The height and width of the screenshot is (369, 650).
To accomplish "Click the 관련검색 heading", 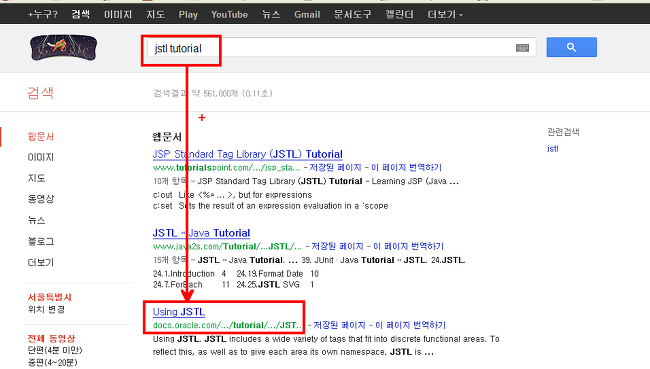I will pyautogui.click(x=563, y=132).
